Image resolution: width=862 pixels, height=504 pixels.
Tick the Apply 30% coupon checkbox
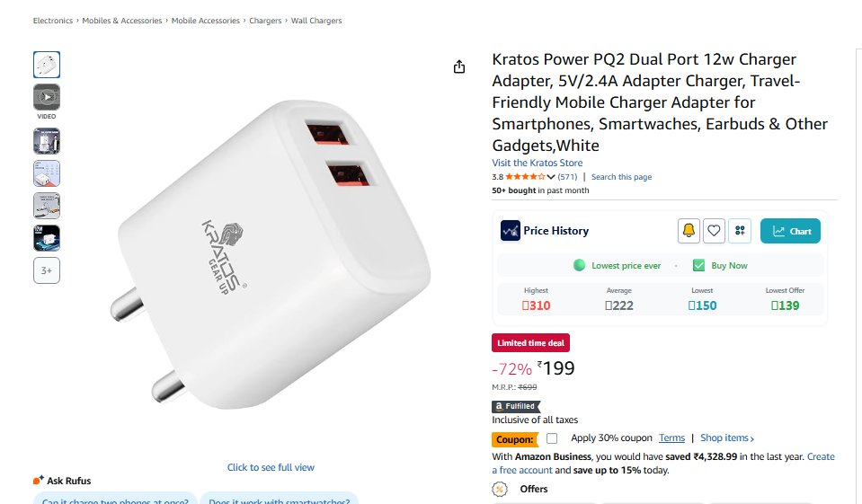[x=552, y=438]
